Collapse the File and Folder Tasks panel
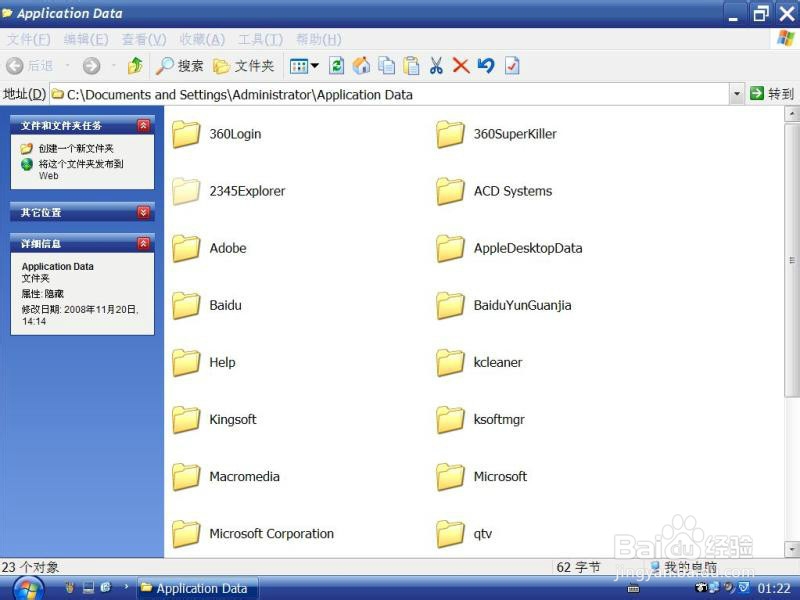 pyautogui.click(x=143, y=125)
